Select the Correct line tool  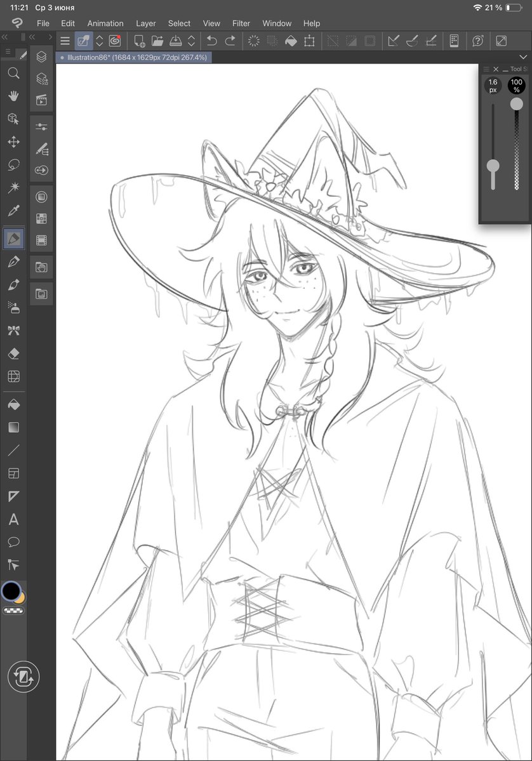coord(13,564)
